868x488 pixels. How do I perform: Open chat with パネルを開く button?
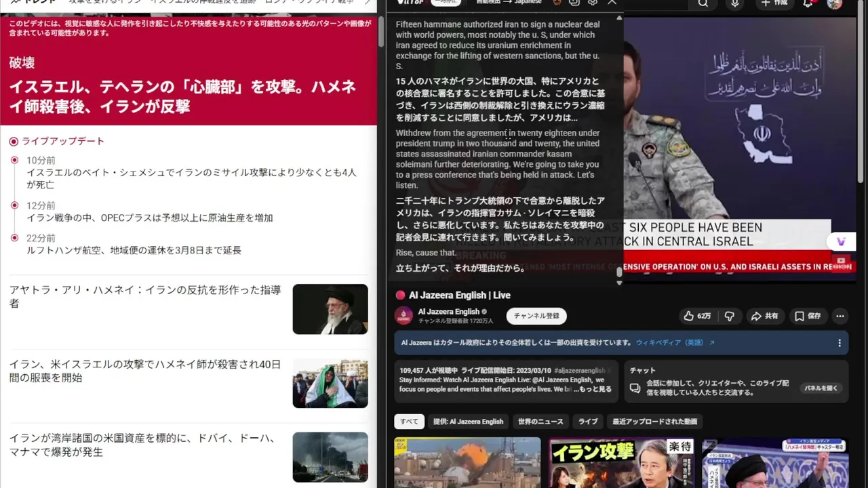point(821,388)
